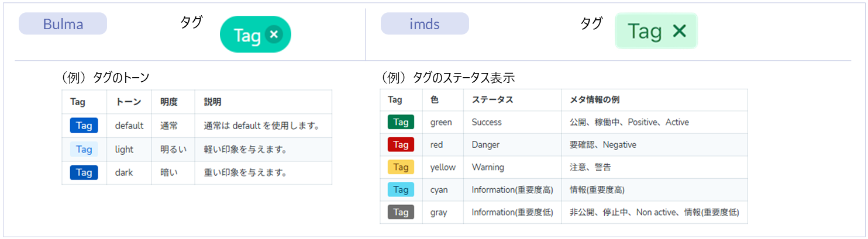Select the dark tone Tag sample
Screen dimensions: 868x239
(84, 173)
